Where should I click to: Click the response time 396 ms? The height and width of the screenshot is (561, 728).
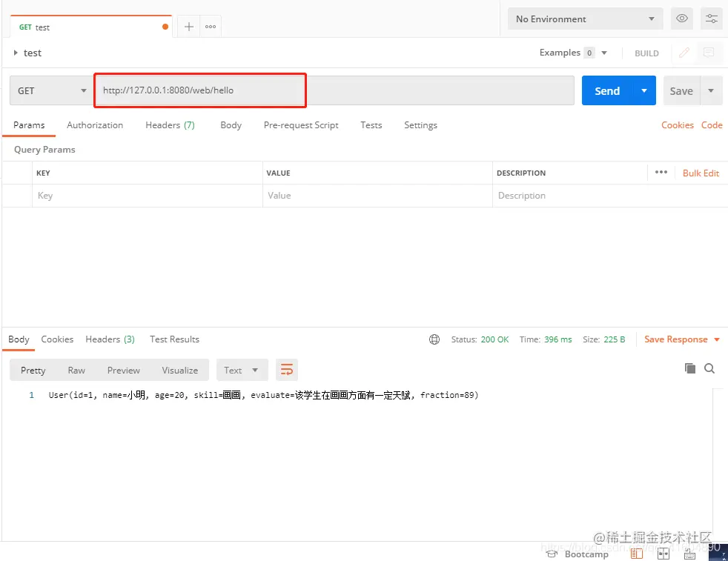pyautogui.click(x=557, y=339)
